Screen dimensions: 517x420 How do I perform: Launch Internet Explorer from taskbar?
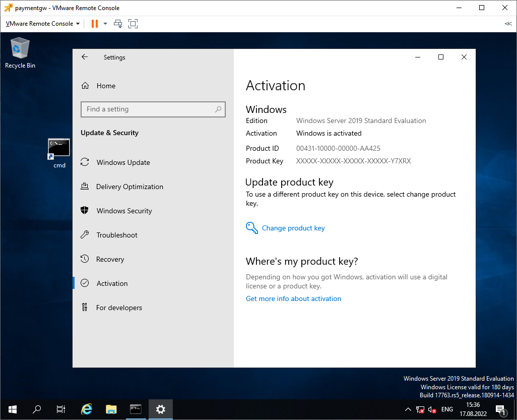(x=86, y=409)
